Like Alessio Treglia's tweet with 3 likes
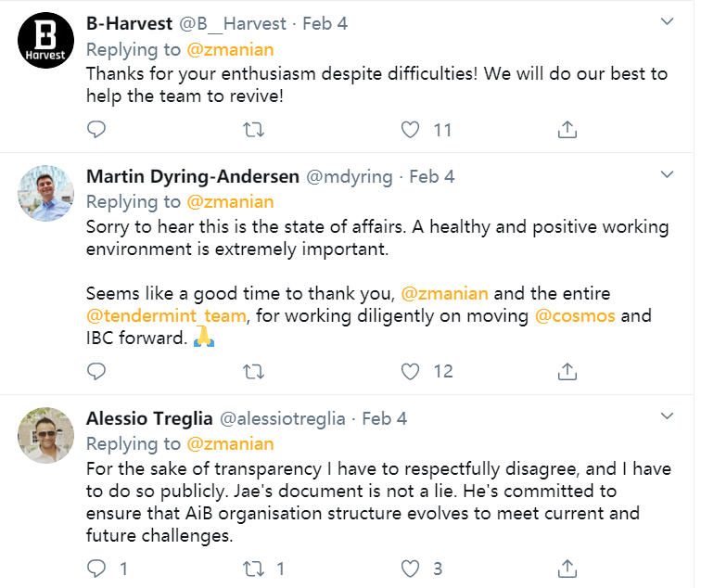The image size is (701, 588). tap(410, 567)
